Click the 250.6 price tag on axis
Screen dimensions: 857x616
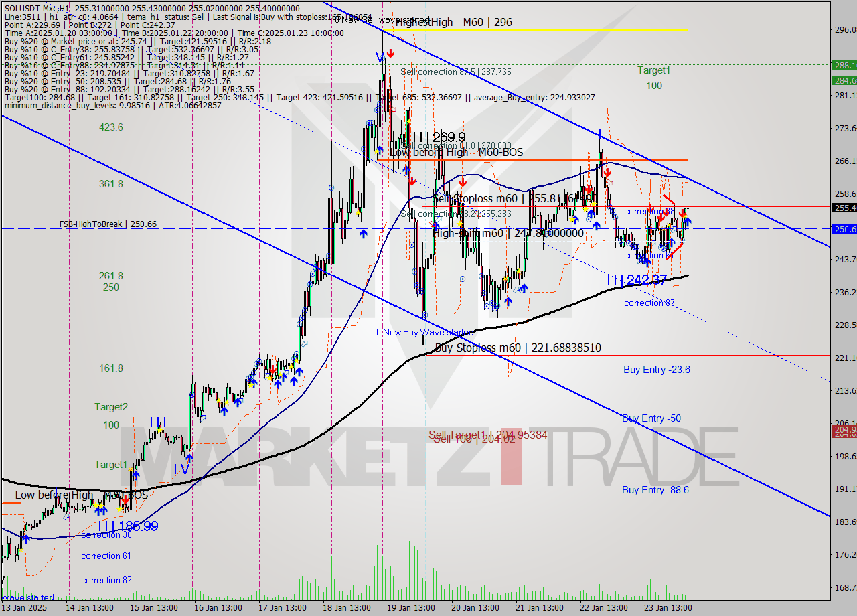pyautogui.click(x=843, y=229)
